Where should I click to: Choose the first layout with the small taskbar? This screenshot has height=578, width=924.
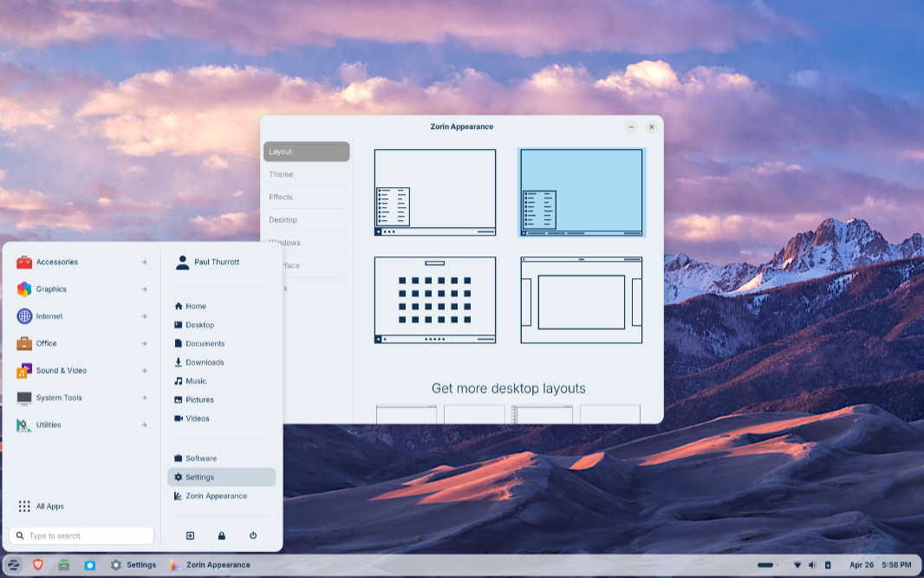435,192
